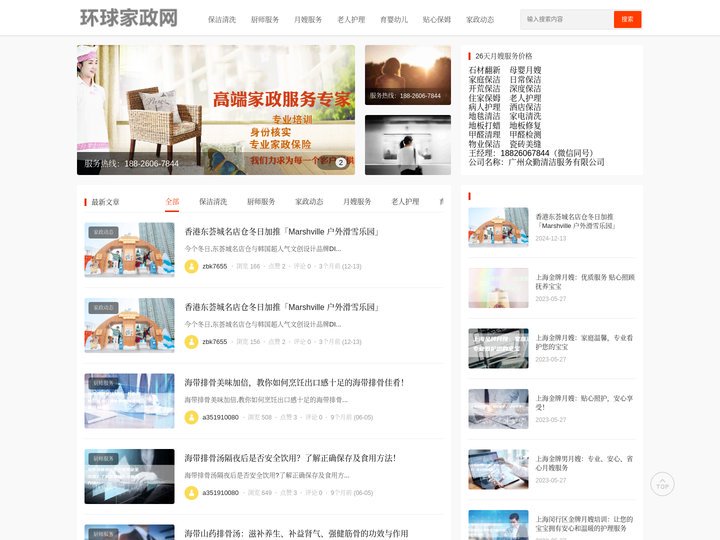Open 海带排骨美味加倍 article title
Image resolution: width=720 pixels, height=540 pixels.
[294, 382]
